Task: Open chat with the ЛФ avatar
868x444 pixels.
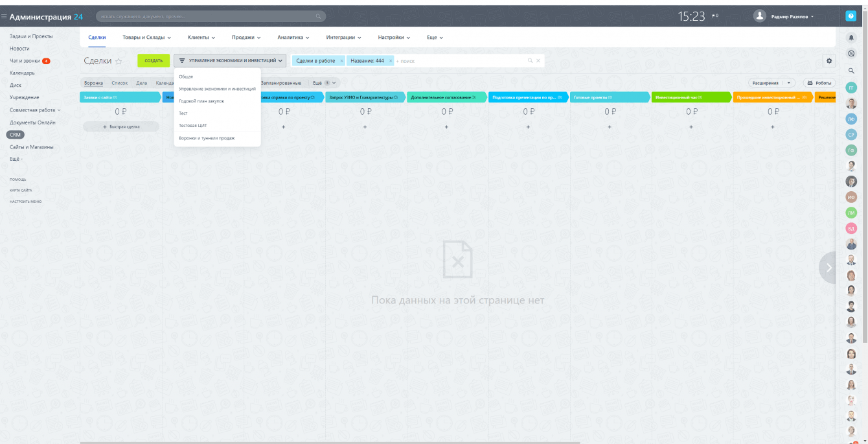Action: point(851,119)
